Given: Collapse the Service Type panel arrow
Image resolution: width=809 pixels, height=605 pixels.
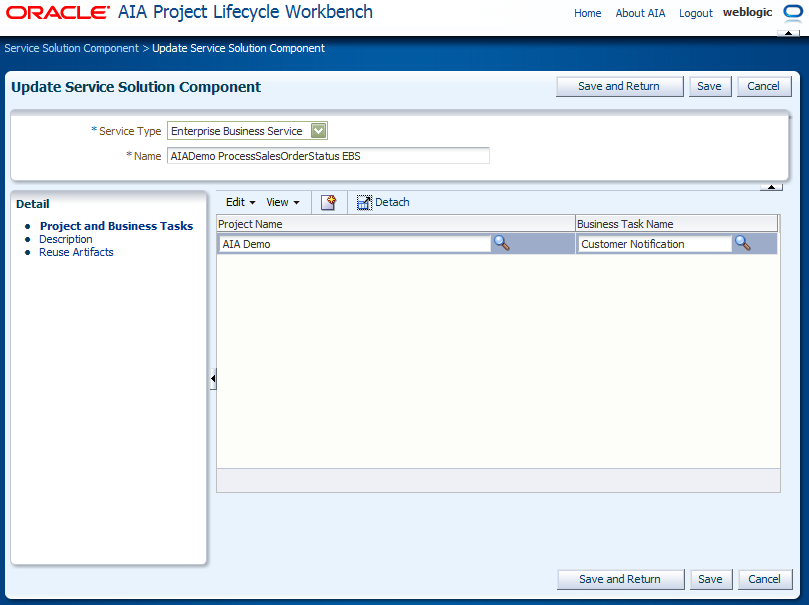Looking at the screenshot, I should [x=771, y=187].
